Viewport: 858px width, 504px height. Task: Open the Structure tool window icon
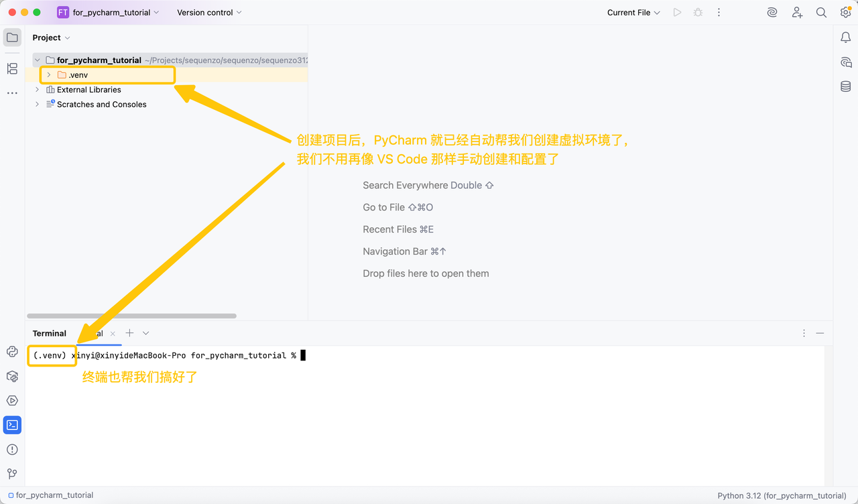pyautogui.click(x=12, y=68)
